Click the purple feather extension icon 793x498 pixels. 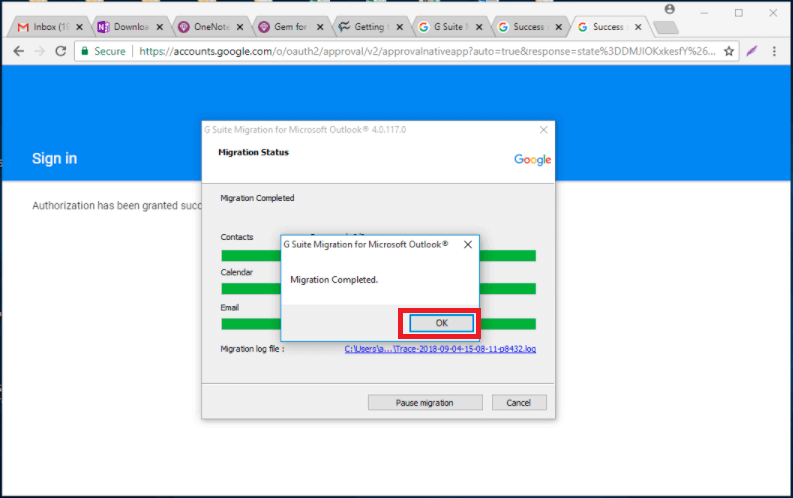tap(752, 51)
